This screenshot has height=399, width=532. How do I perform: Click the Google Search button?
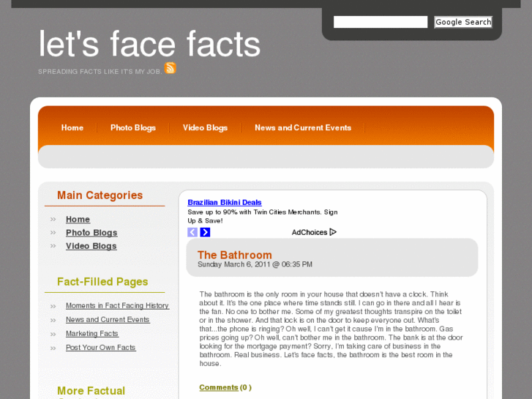(463, 22)
